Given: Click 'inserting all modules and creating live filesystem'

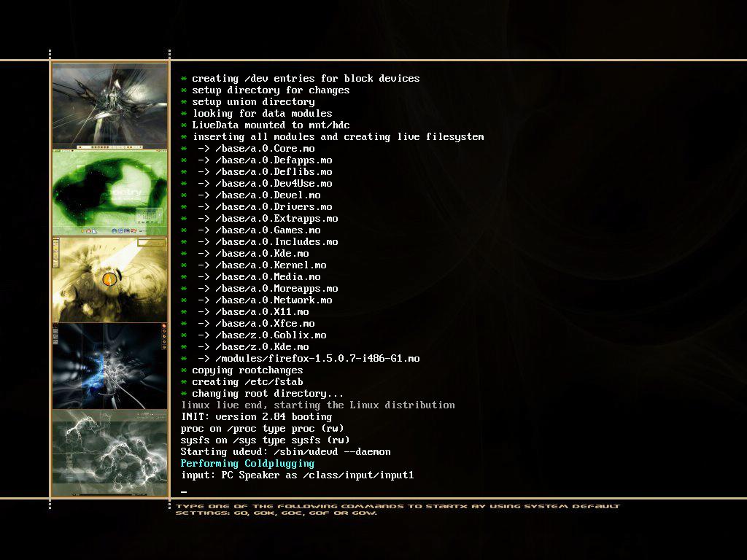Looking at the screenshot, I should [x=333, y=136].
